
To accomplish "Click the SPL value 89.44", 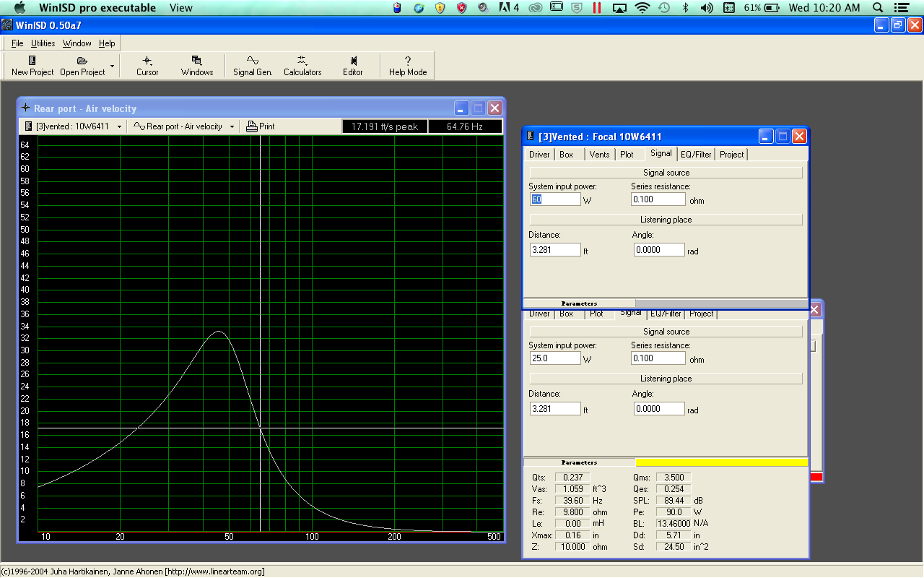I will point(674,501).
